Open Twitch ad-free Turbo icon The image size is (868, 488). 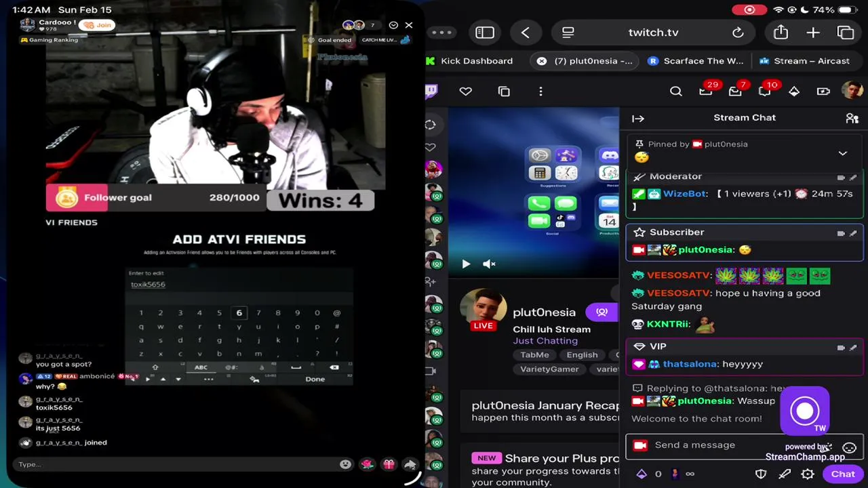pyautogui.click(x=823, y=91)
